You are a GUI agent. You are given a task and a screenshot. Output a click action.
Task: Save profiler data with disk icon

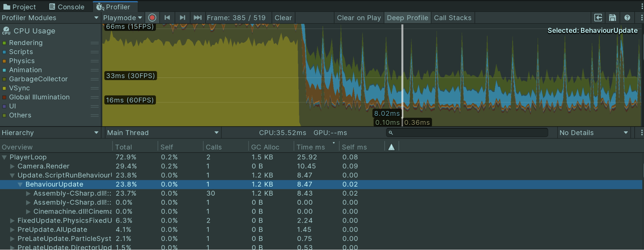coord(612,18)
